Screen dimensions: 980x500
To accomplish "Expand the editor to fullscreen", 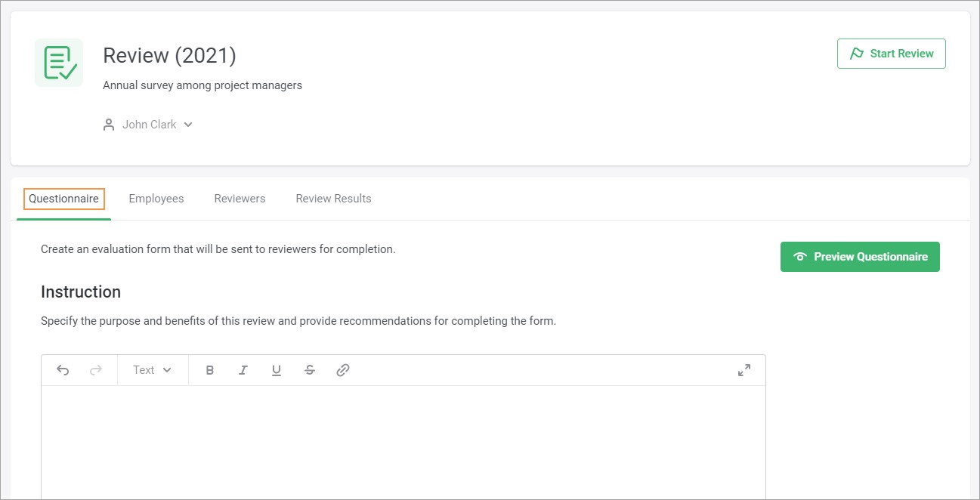I will 744,370.
